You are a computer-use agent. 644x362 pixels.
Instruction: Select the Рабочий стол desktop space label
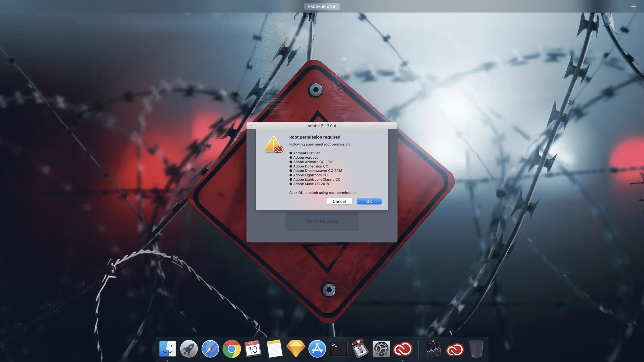click(x=322, y=6)
